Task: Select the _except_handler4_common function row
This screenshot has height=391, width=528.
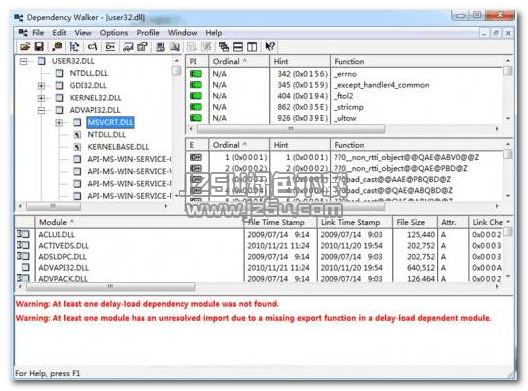Action: (343, 85)
